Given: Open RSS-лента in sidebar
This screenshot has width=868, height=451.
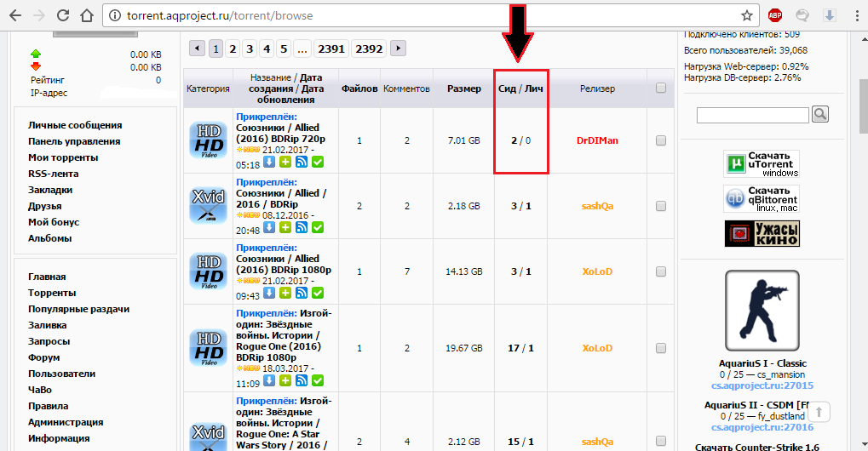Looking at the screenshot, I should coord(53,174).
